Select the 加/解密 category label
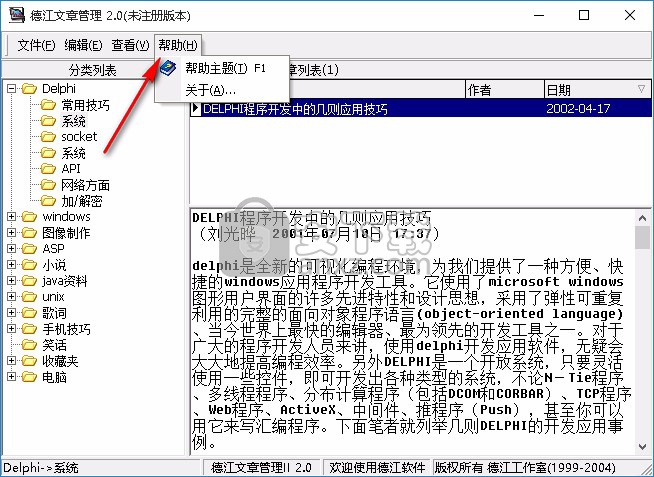The width and height of the screenshot is (654, 477). pyautogui.click(x=82, y=201)
